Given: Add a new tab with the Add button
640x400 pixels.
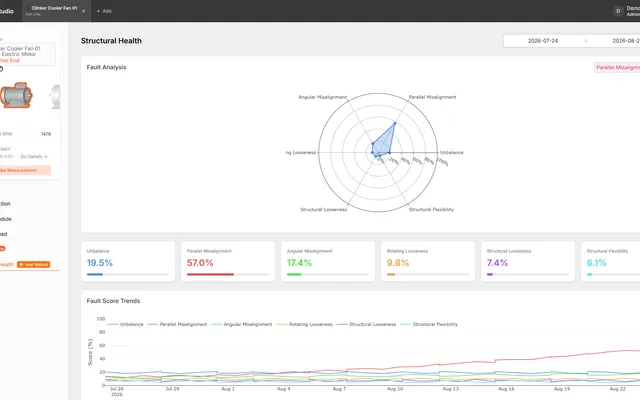Looking at the screenshot, I should tap(104, 11).
